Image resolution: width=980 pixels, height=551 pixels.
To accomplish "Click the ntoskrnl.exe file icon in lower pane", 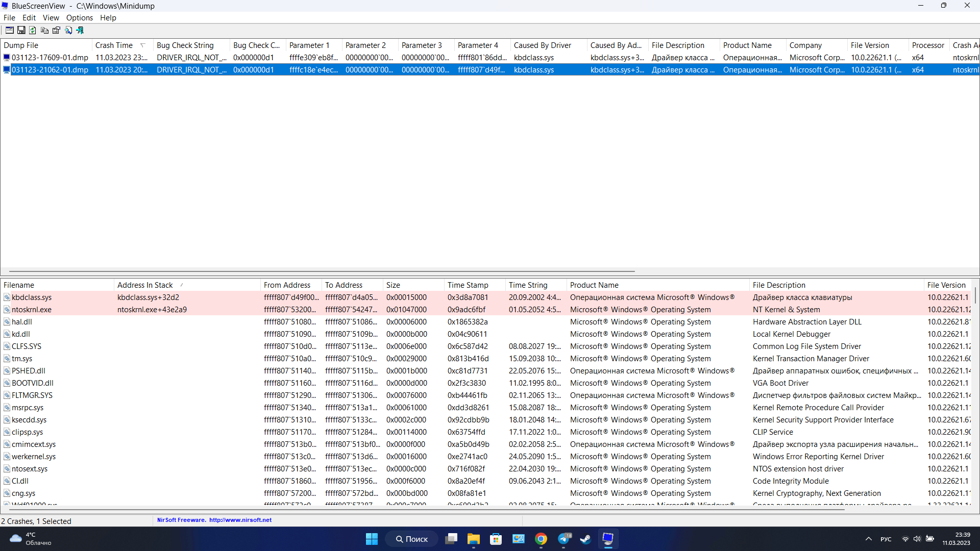I will [x=7, y=310].
